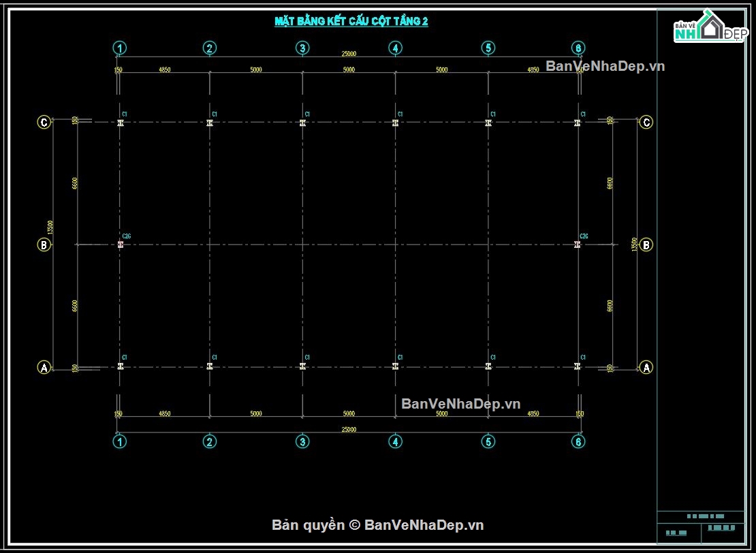Open the Bản quyền © BanVeNhaDep.vn copyright text
Screen dimensions: 756x553
coord(377,525)
